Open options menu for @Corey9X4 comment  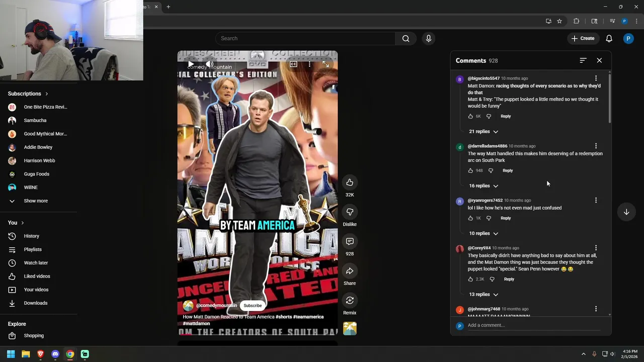point(596,248)
